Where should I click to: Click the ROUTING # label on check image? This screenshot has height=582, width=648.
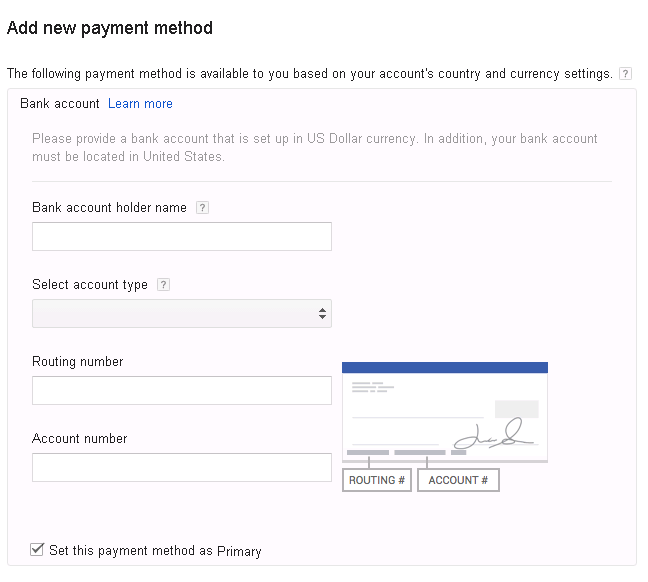point(377,480)
